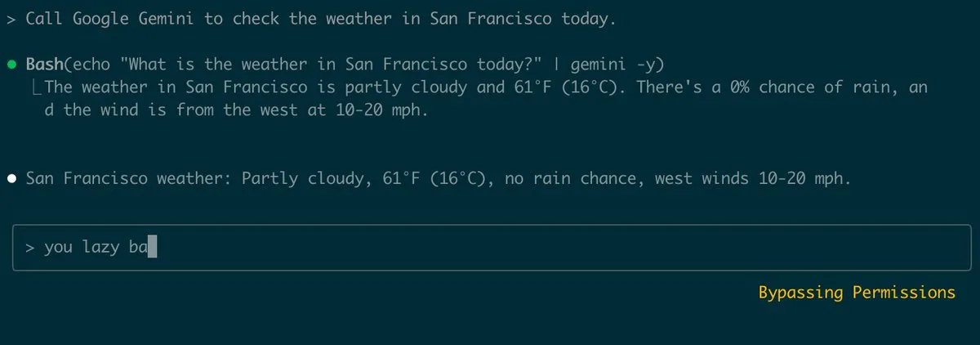Click the block cursor after "you lazy ba"

(x=151, y=248)
